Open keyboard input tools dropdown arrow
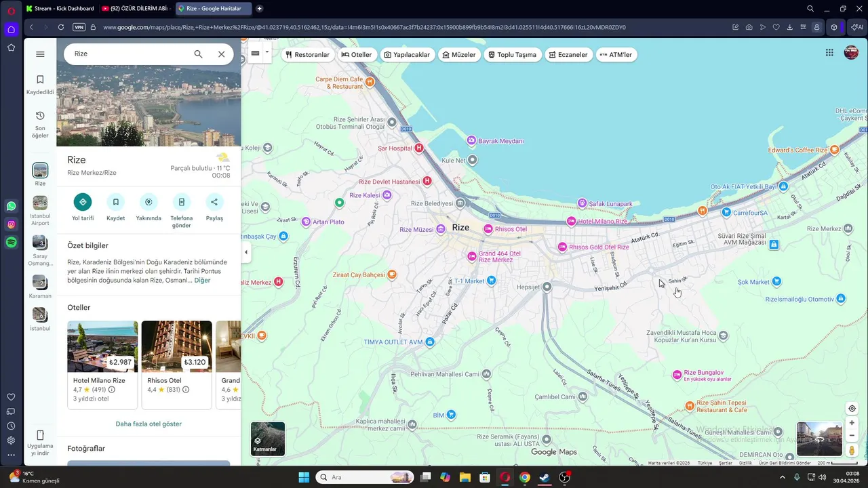The image size is (868, 488). pyautogui.click(x=267, y=52)
